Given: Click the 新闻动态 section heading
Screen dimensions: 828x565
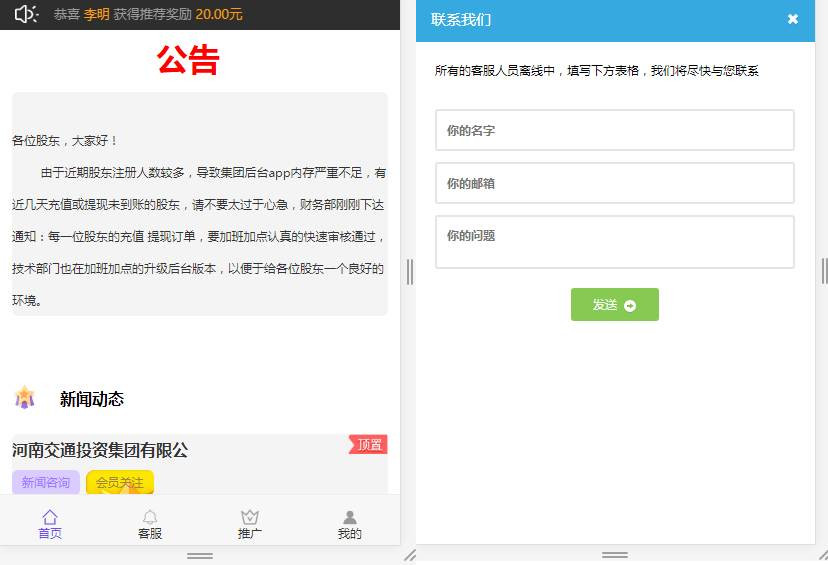Looking at the screenshot, I should pos(92,399).
